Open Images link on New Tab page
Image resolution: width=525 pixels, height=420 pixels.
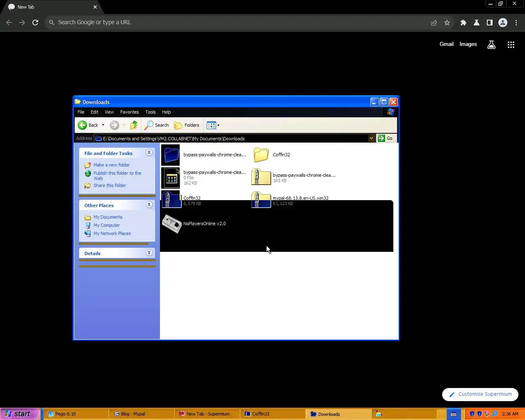(x=468, y=44)
